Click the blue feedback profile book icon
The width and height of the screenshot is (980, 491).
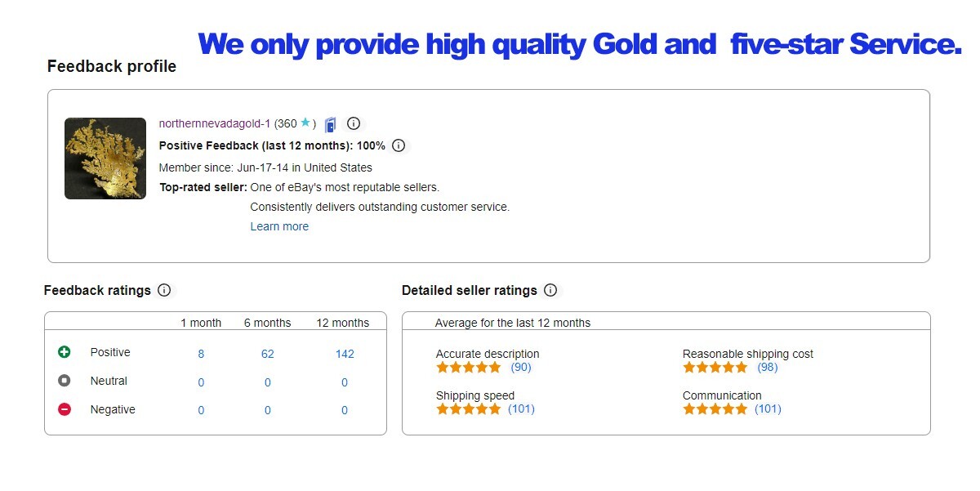329,123
